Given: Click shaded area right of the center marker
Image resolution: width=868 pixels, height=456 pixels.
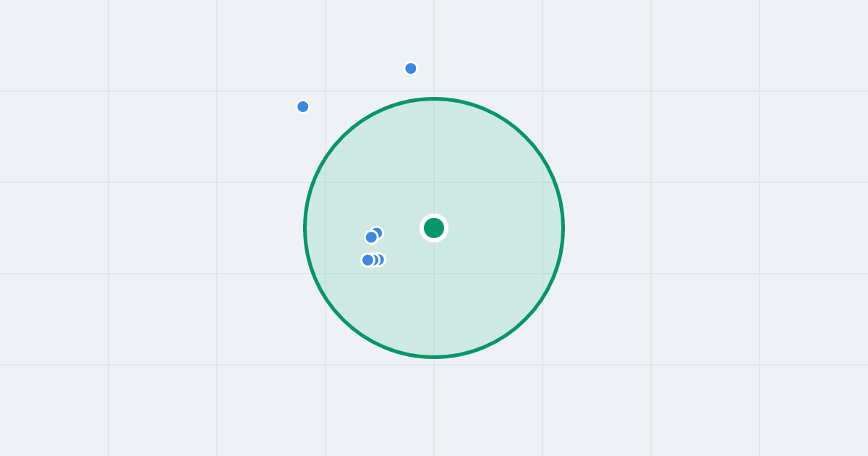Looking at the screenshot, I should [x=499, y=228].
